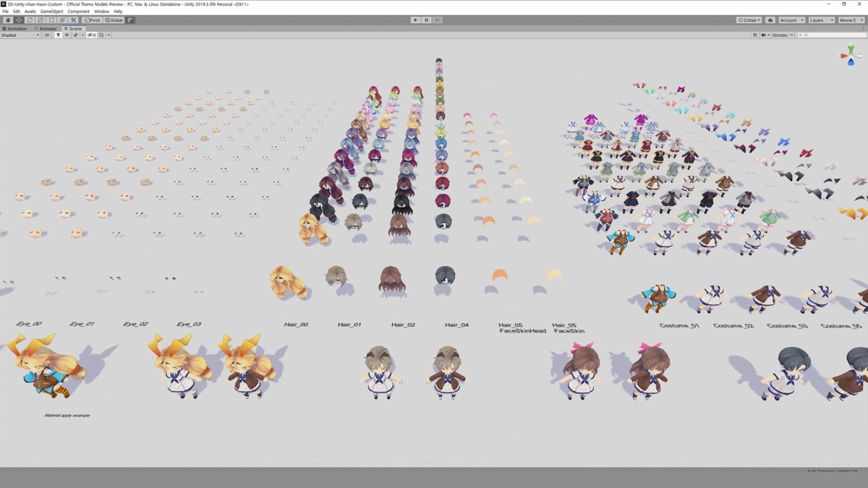The height and width of the screenshot is (488, 868).
Task: Toggle grid snapping icon beside Global
Action: pyautogui.click(x=130, y=20)
